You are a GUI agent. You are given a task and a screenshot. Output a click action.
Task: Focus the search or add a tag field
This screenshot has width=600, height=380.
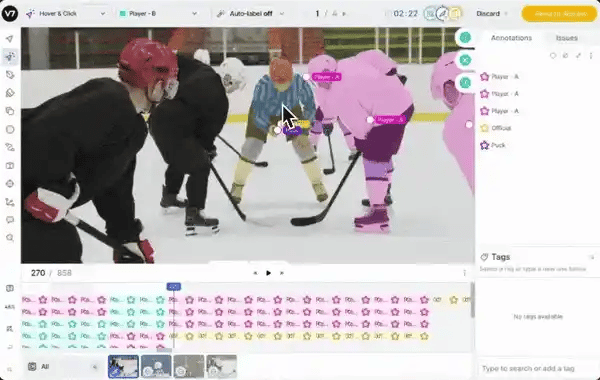click(538, 369)
